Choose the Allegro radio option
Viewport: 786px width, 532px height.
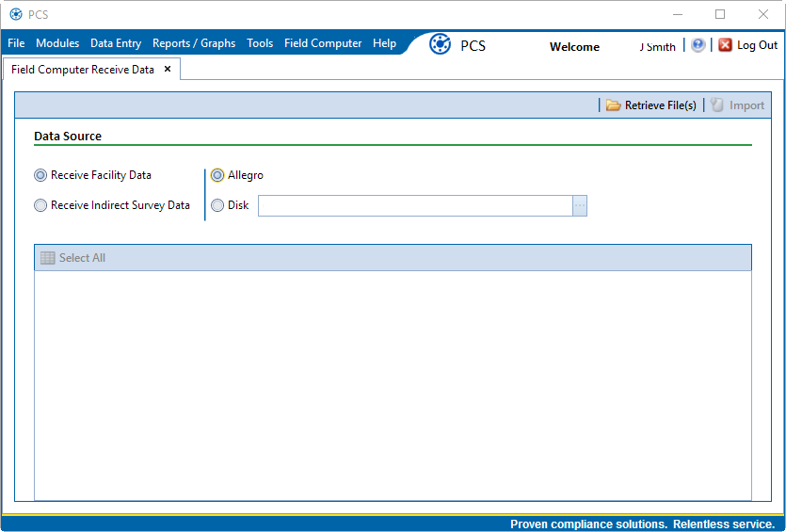217,175
